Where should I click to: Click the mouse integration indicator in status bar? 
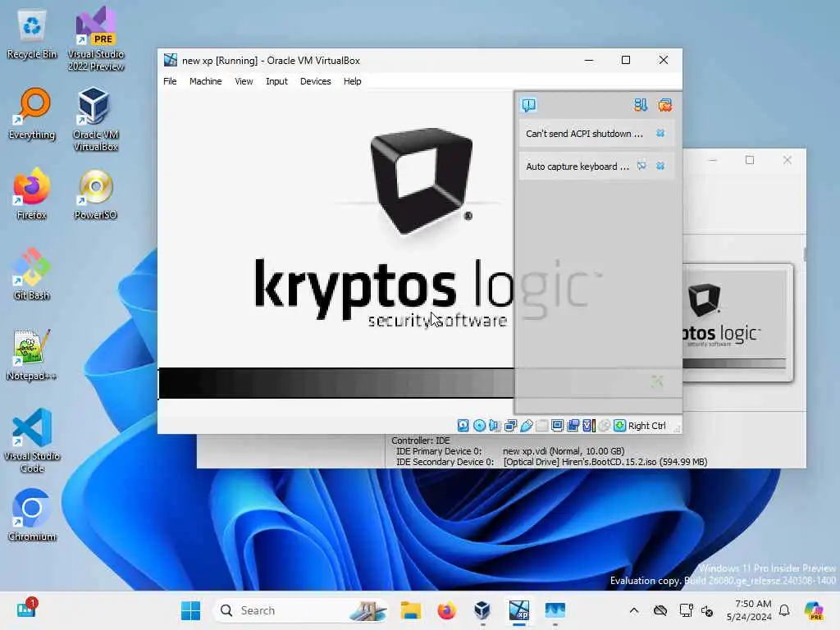coord(605,426)
